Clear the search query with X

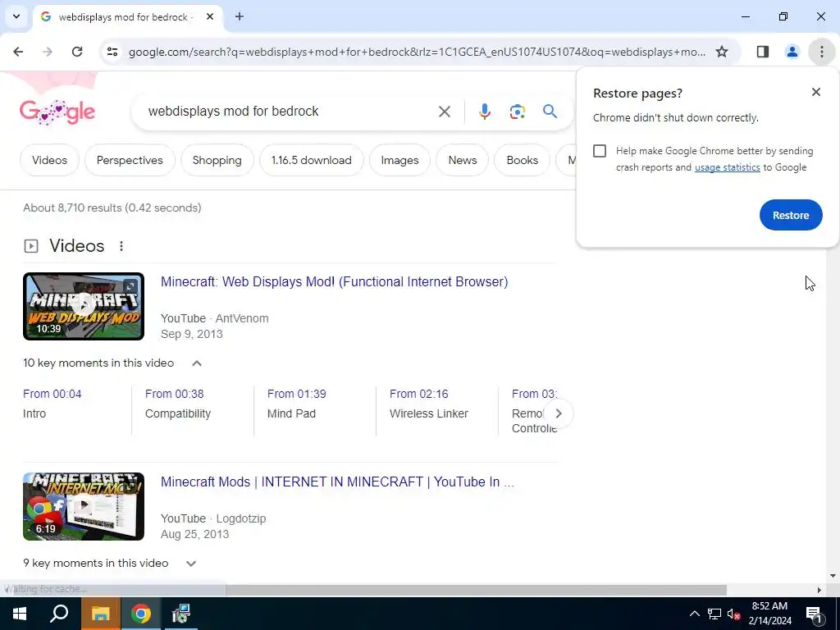pyautogui.click(x=444, y=112)
